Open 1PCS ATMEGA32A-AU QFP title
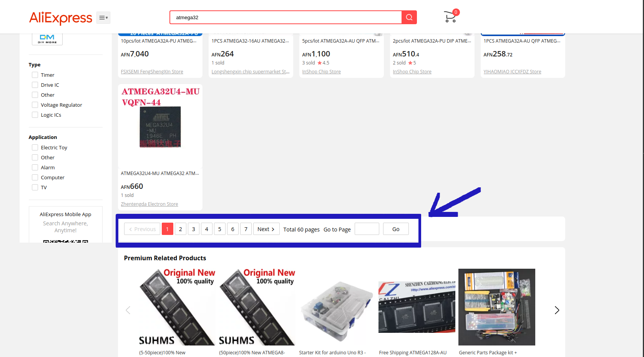This screenshot has width=644, height=357. pyautogui.click(x=522, y=41)
